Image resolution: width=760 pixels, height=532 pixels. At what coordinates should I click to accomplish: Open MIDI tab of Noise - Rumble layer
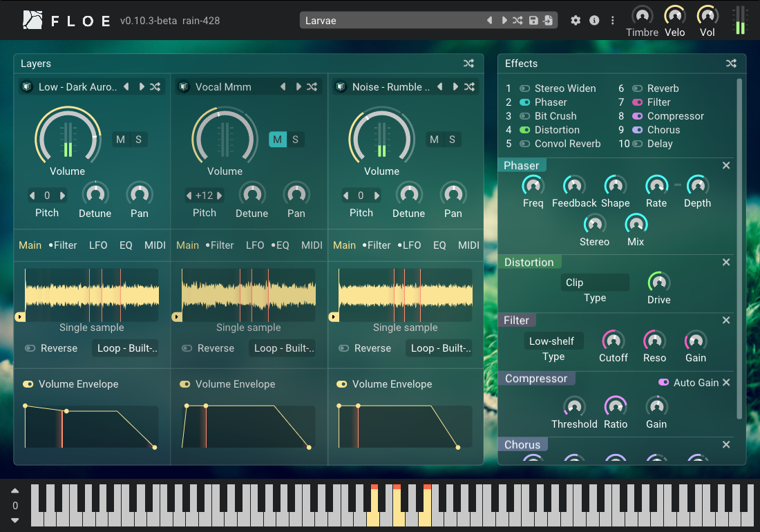[x=468, y=245]
